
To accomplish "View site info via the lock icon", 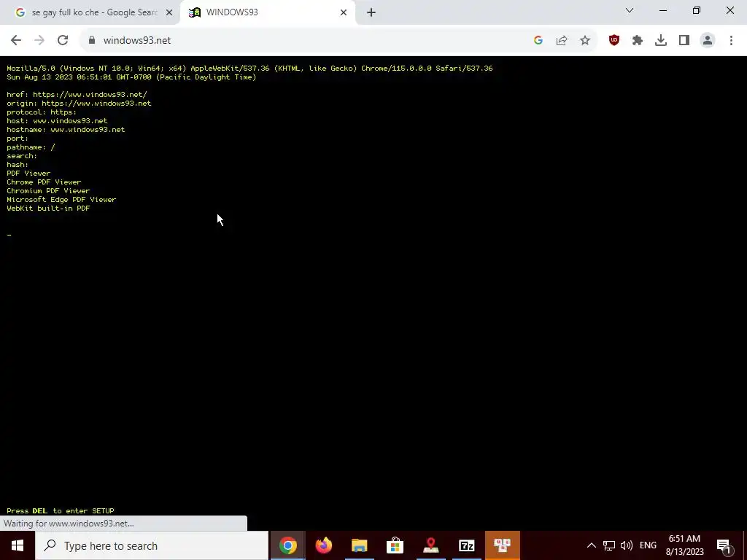I will (92, 41).
